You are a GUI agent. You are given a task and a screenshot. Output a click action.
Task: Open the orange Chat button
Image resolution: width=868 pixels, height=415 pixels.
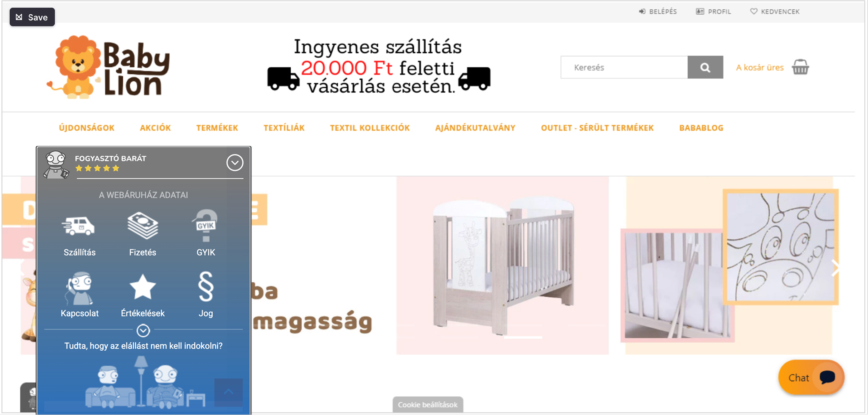[x=811, y=377]
